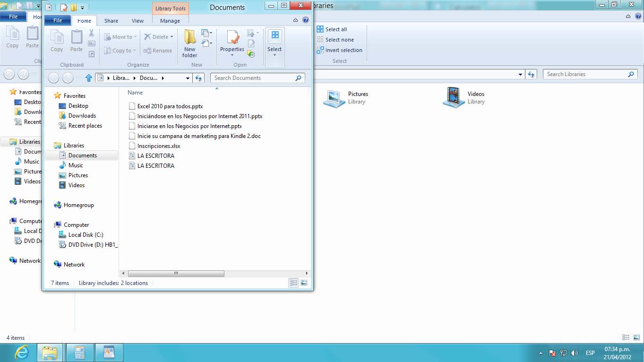This screenshot has height=362, width=644.
Task: Collapse the ribbon with the caret button
Action: click(x=296, y=20)
